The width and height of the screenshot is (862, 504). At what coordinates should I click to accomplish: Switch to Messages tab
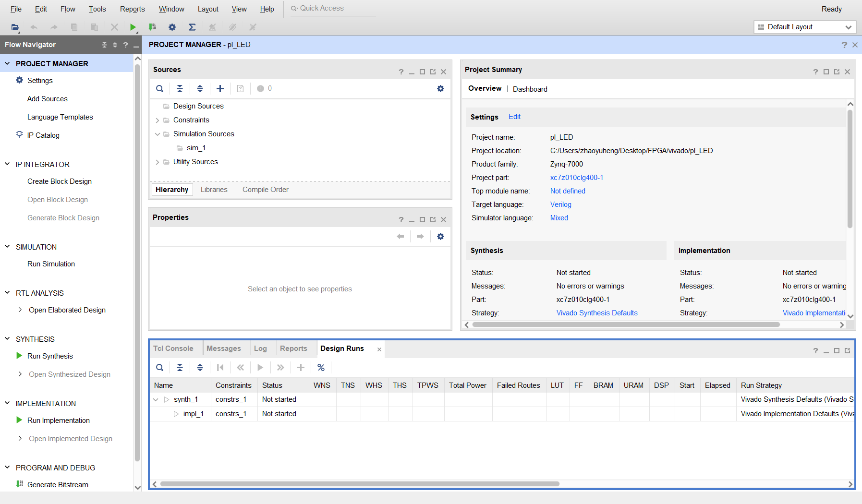coord(224,348)
